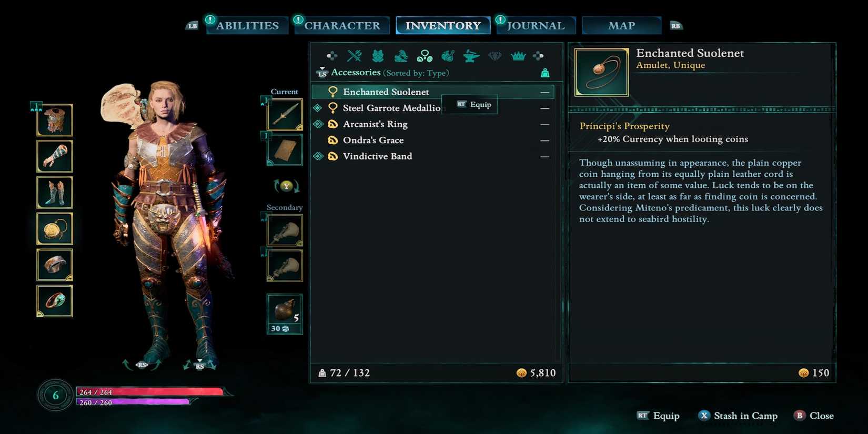Open the Armor chestplate category icon

point(378,55)
